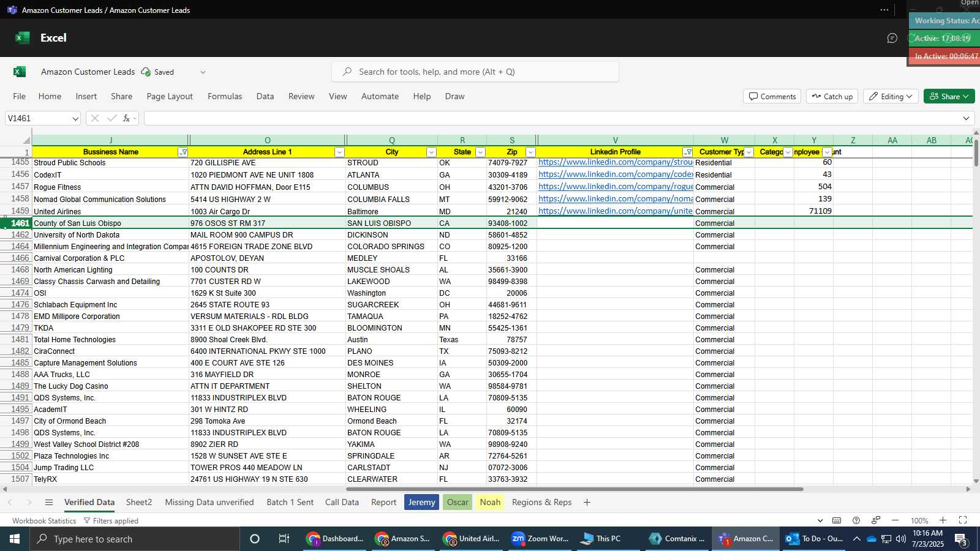Viewport: 980px width, 551px height.
Task: Open the help question mark icon in status bar
Action: (x=856, y=520)
